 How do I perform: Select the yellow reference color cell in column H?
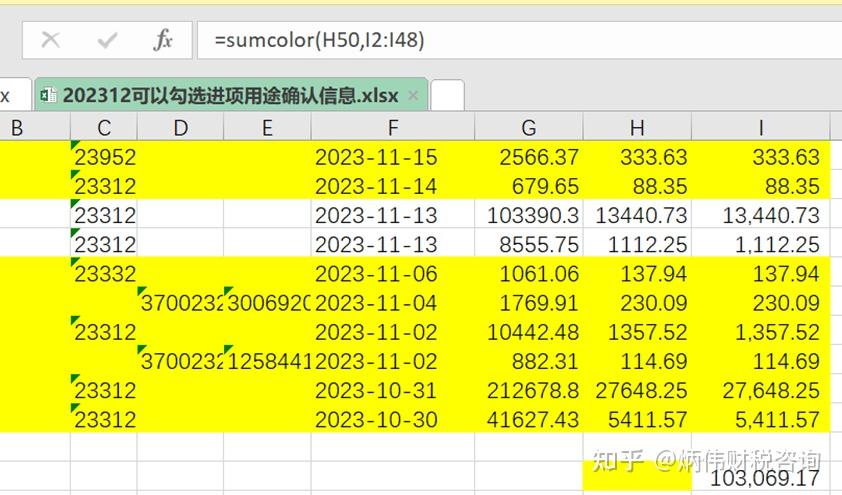[637, 476]
